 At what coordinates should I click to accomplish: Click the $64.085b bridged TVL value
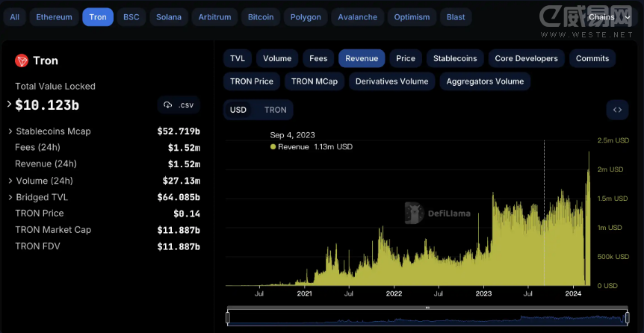tap(179, 197)
